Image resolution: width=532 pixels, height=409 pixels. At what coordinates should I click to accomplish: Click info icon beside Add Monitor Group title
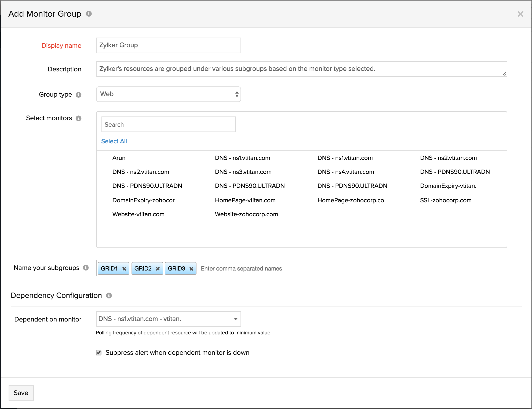[x=89, y=14]
